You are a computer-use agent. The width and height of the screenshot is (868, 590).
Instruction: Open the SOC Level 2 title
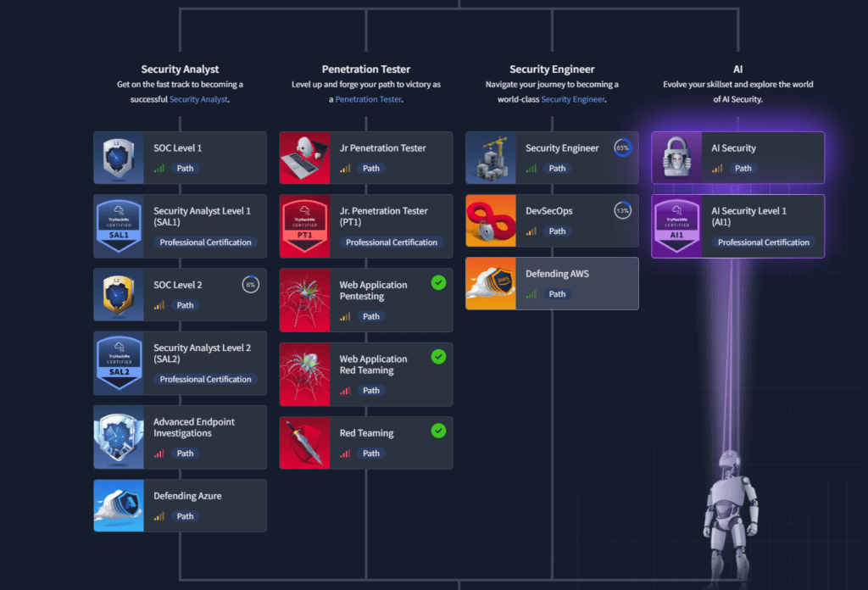click(x=178, y=285)
